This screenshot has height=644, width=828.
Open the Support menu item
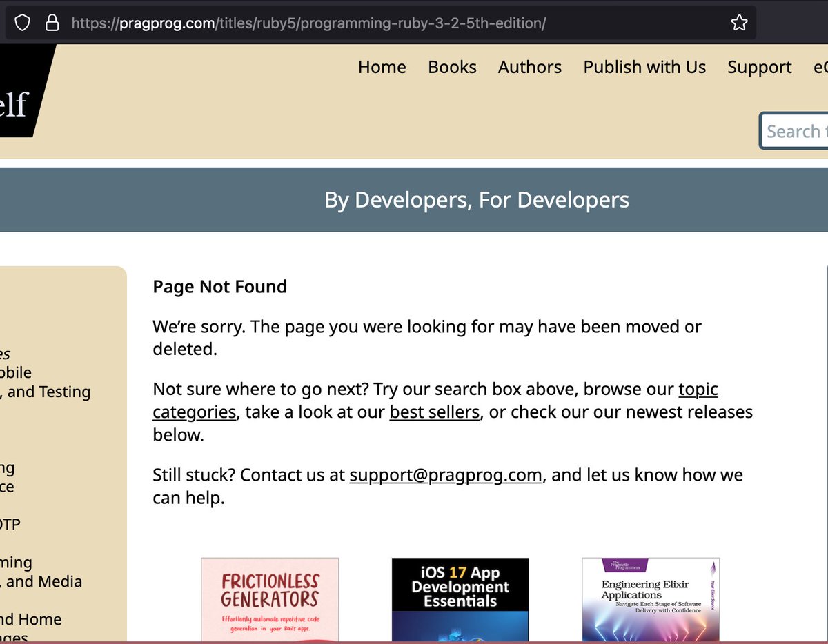coord(759,67)
